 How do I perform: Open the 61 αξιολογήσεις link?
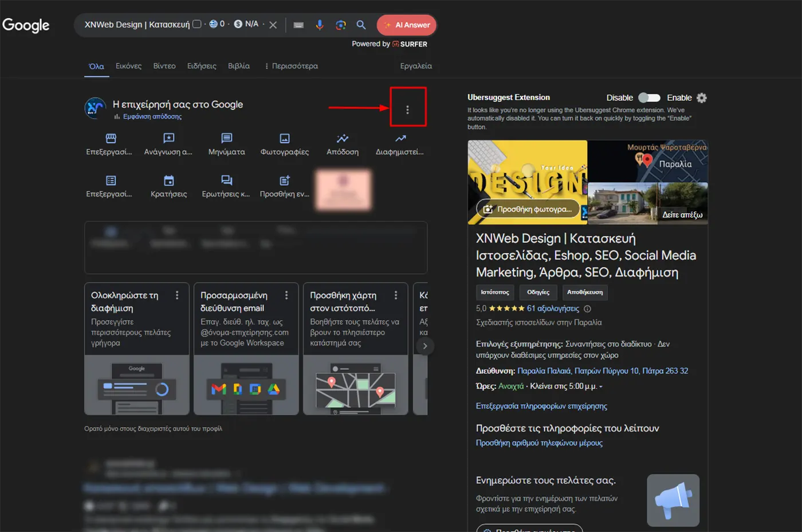(553, 309)
